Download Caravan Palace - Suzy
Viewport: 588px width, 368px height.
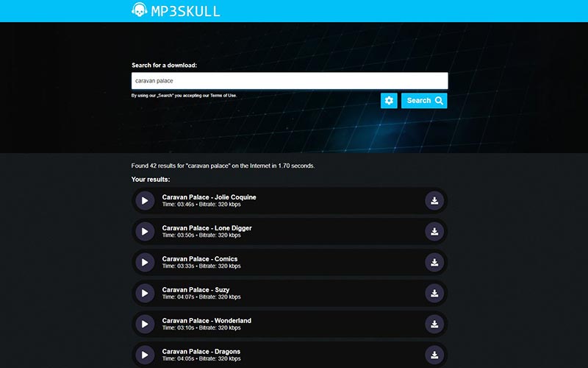(434, 293)
